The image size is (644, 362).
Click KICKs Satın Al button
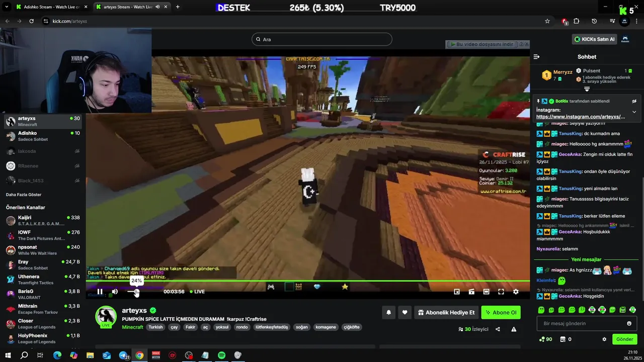tap(594, 39)
